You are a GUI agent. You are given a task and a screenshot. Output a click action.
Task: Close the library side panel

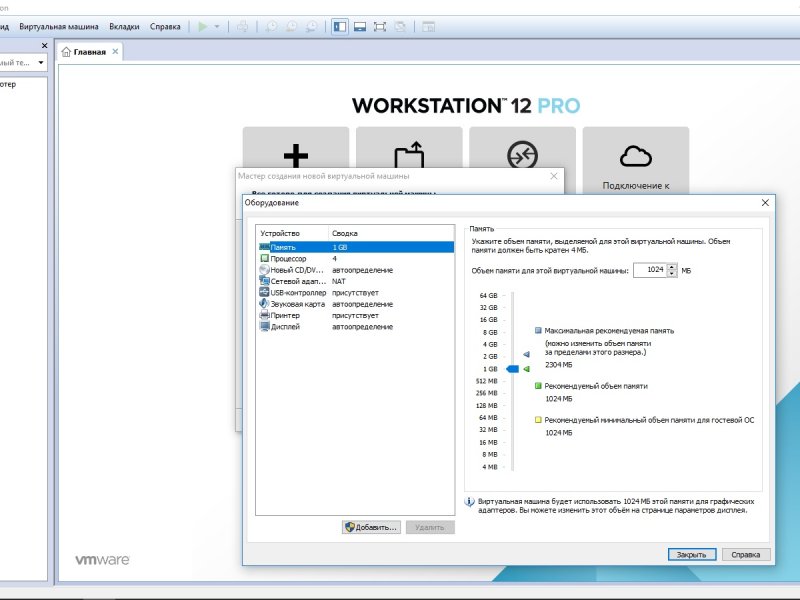point(44,45)
